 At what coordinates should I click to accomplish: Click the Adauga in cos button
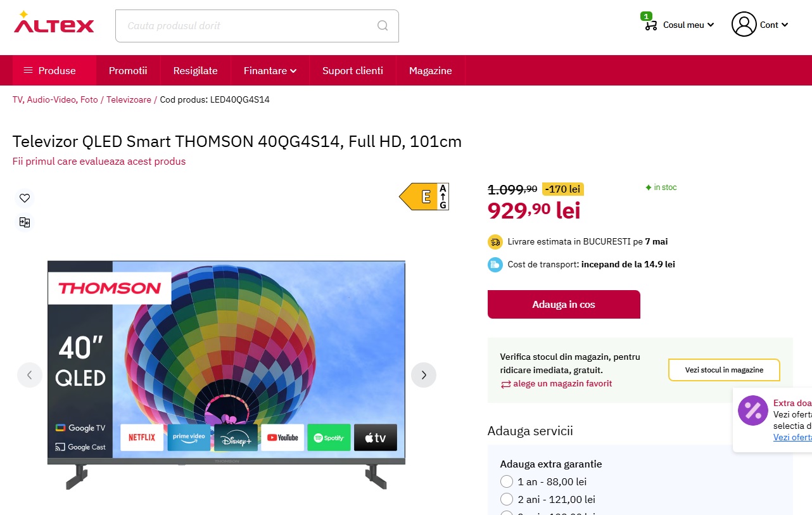[564, 304]
